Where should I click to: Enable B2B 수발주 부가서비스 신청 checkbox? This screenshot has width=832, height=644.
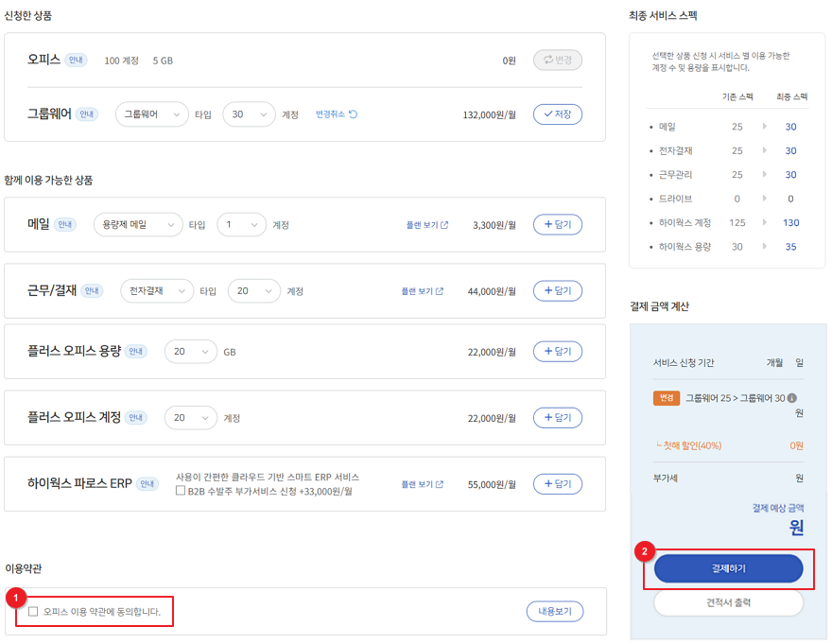pos(181,491)
